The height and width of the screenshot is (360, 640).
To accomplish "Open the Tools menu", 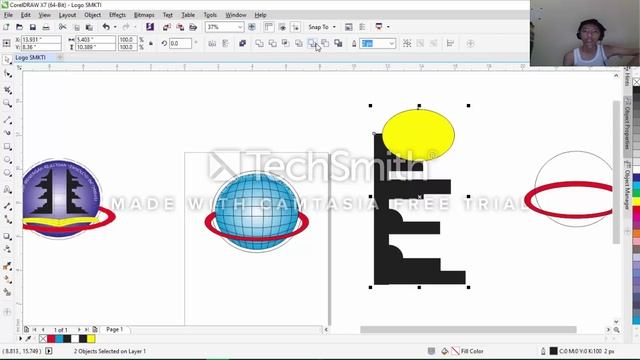I will tap(210, 15).
